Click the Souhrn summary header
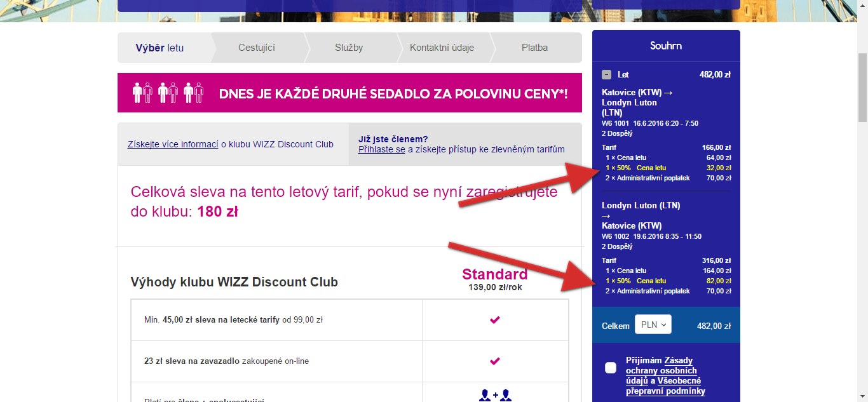The width and height of the screenshot is (868, 402). [x=666, y=46]
